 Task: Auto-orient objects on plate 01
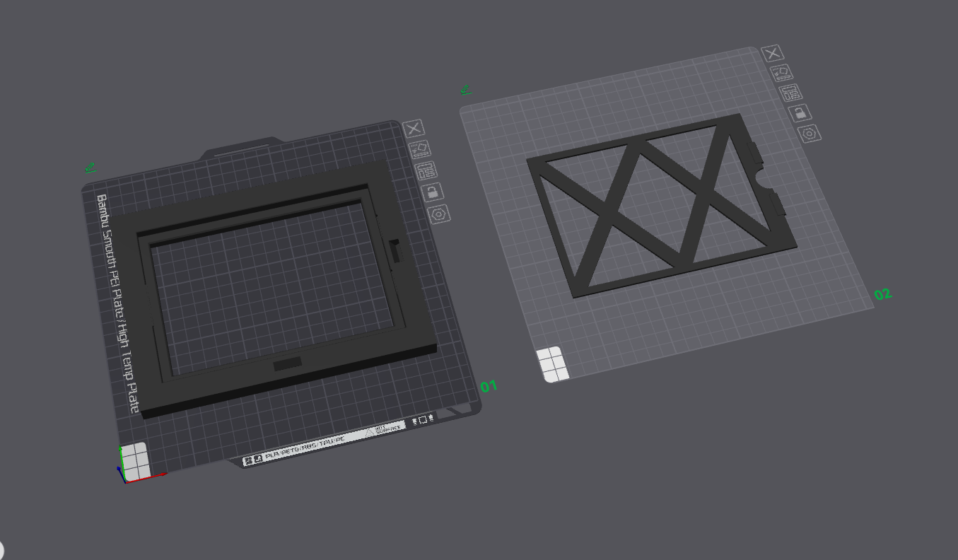pyautogui.click(x=420, y=149)
